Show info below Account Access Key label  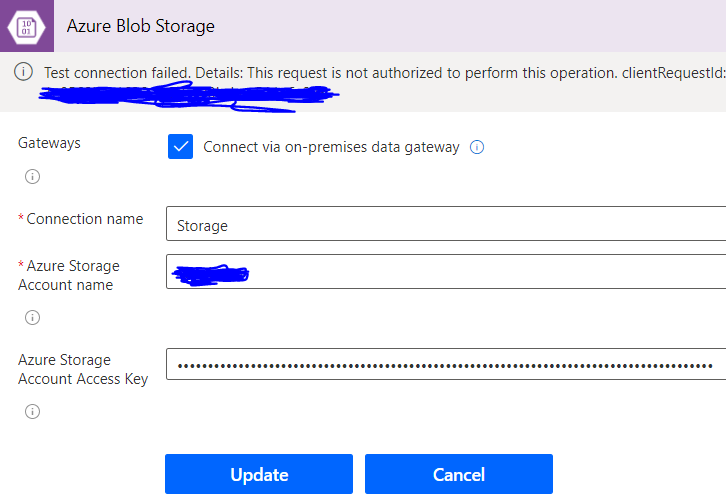pos(32,411)
